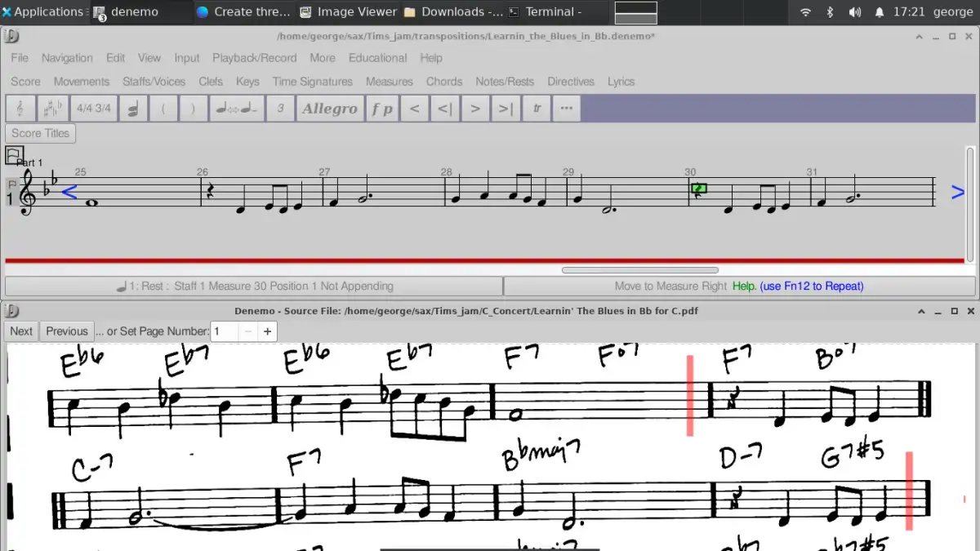
Task: Click the flag movement icon above Part 1
Action: tap(15, 154)
